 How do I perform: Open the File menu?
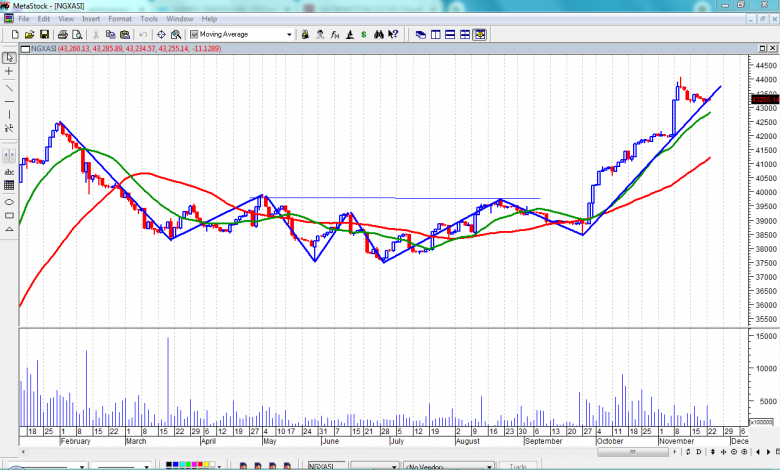click(24, 19)
